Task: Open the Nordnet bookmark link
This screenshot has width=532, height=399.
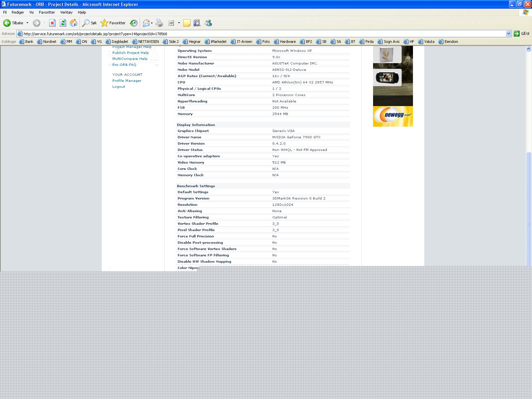Action: [x=47, y=42]
